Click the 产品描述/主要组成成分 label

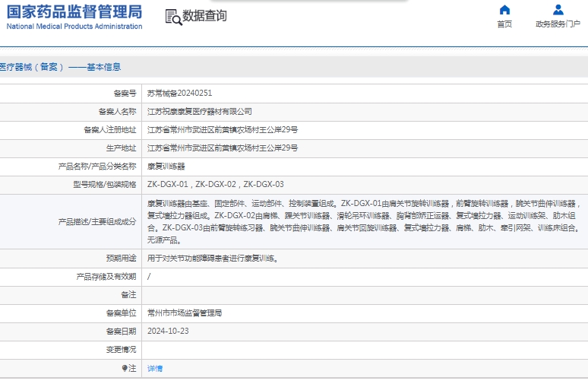coord(97,221)
